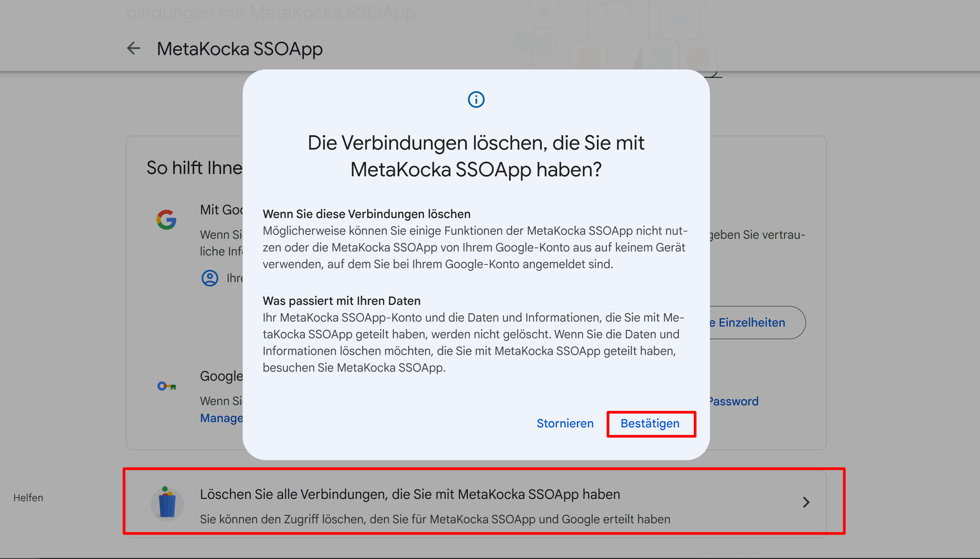Expand the delete connections chevron arrow

[806, 502]
